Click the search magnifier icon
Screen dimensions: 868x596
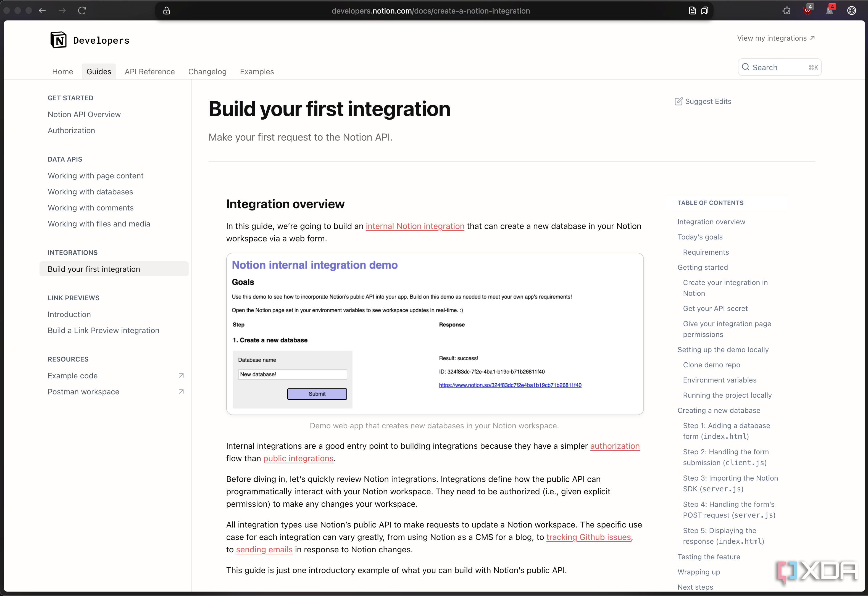[x=746, y=67]
